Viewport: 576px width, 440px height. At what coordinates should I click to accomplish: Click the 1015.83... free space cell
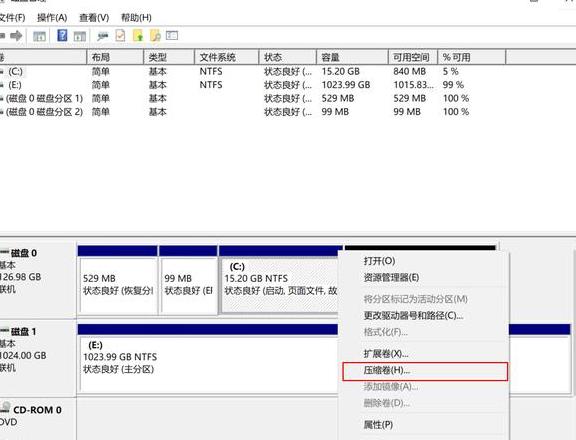coord(413,85)
